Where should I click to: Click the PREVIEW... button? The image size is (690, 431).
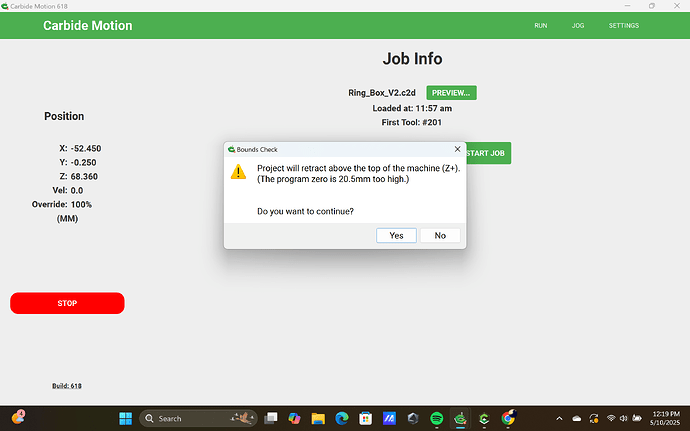point(451,93)
